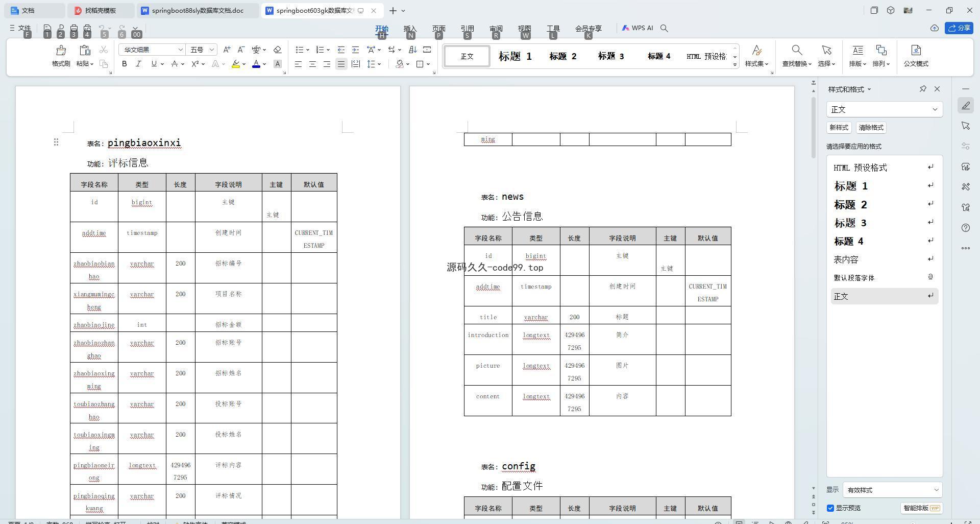Click the Sort (A-Z) icon
This screenshot has width=980, height=524.
tap(413, 50)
